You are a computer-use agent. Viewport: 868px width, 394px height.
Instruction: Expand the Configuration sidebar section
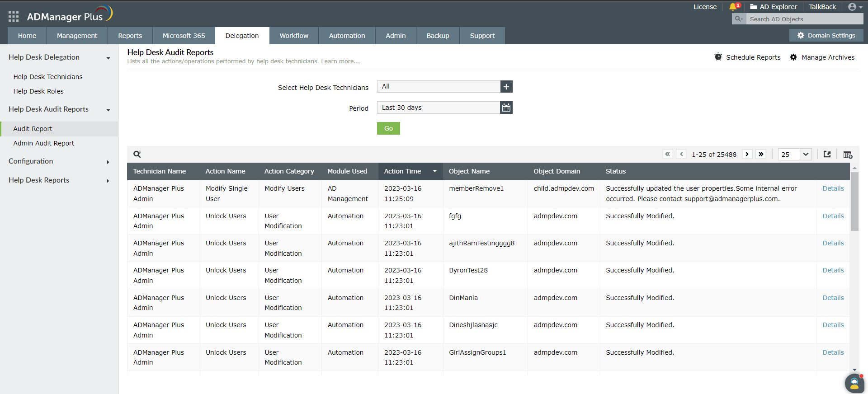(59, 161)
